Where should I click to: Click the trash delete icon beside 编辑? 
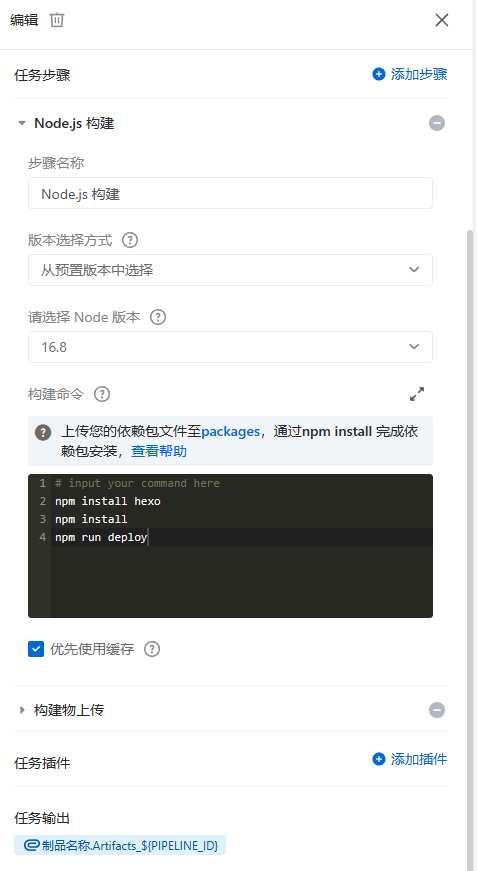point(57,21)
